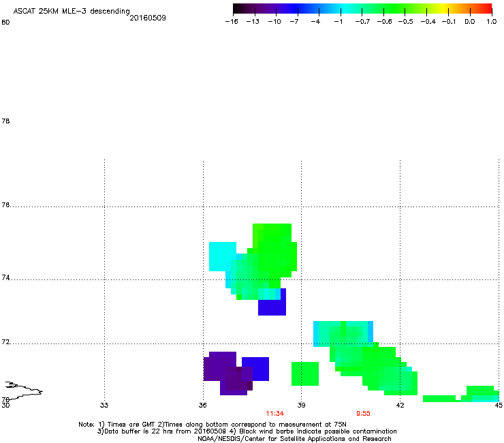Click the longitude axis label 42
Image resolution: width=504 pixels, height=443 pixels.
(x=400, y=405)
